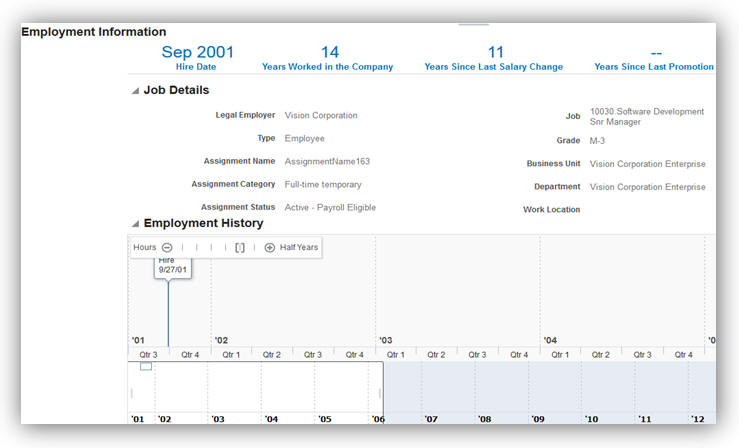Click Active - Payroll Eligible status value
Screen dimensions: 739x448
click(x=330, y=208)
